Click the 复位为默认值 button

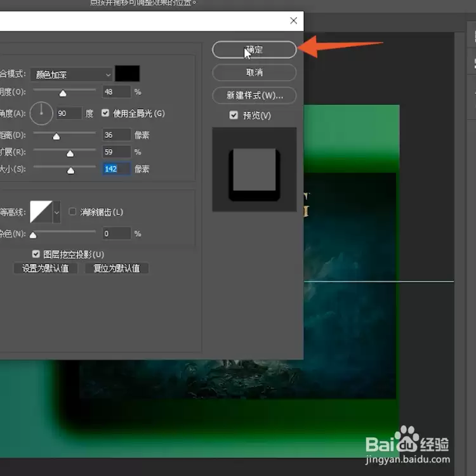[x=117, y=268]
